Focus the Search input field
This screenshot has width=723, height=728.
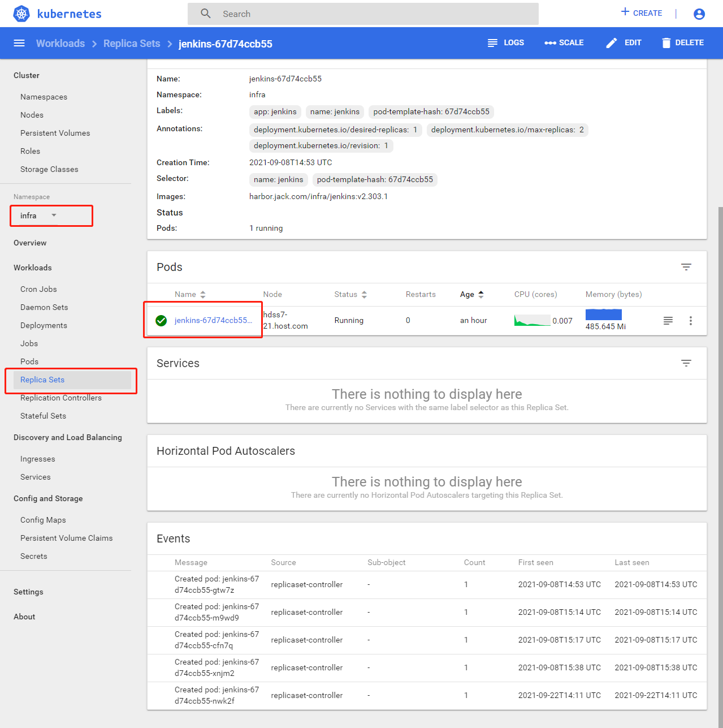(x=363, y=14)
